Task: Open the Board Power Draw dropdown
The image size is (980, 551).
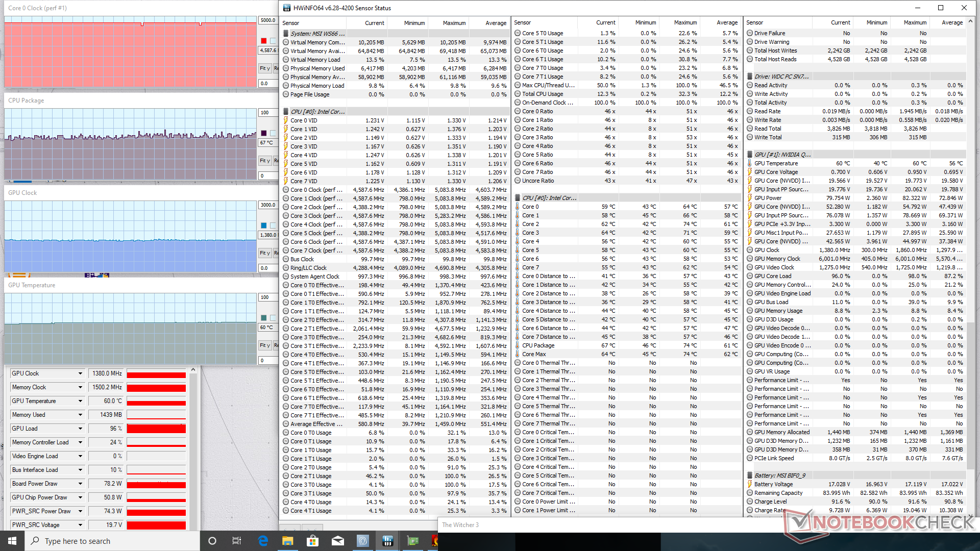Action: (80, 484)
